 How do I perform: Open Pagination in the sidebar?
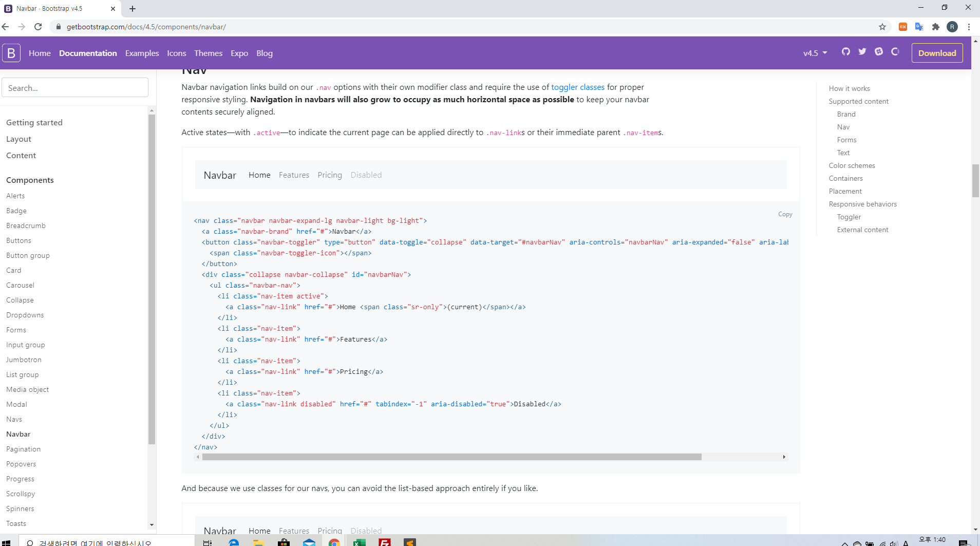coord(23,449)
